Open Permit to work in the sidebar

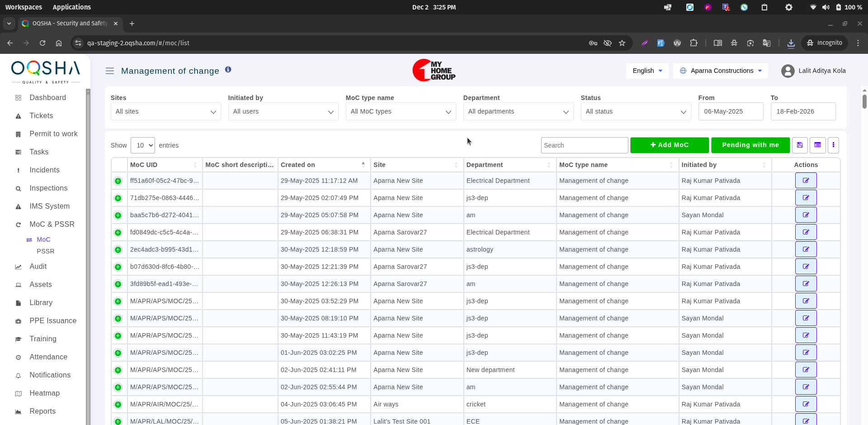53,134
